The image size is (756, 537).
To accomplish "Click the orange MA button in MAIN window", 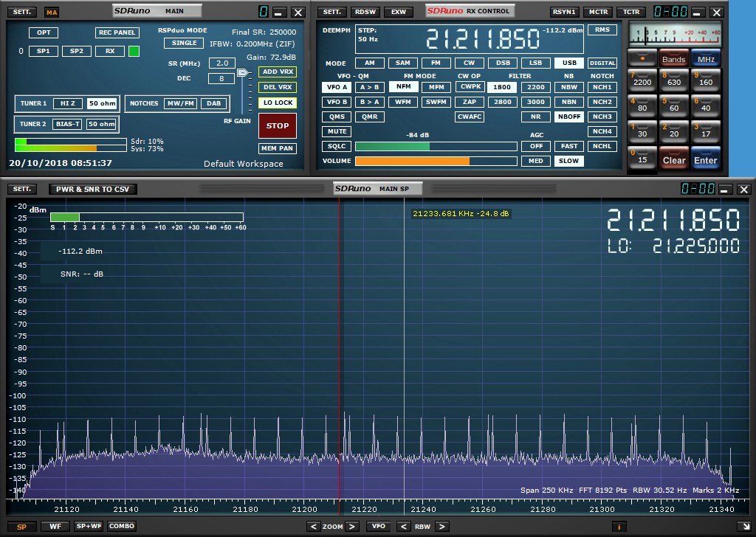I will click(x=51, y=12).
